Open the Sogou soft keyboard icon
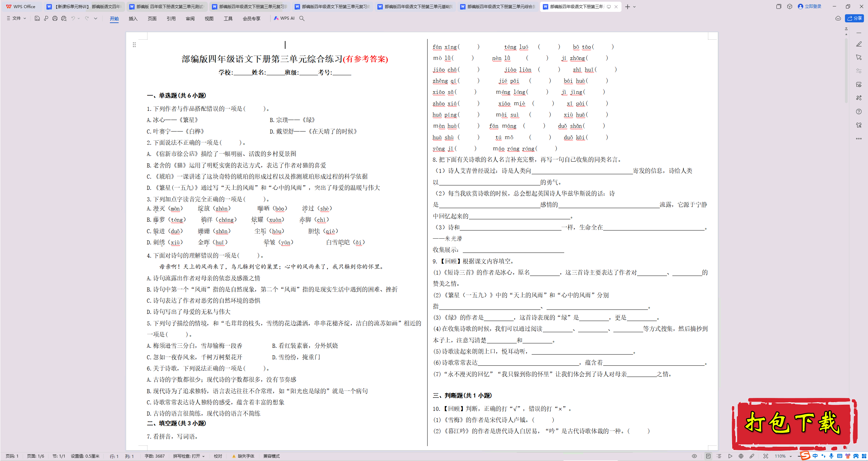Image resolution: width=868 pixels, height=461 pixels. point(840,456)
